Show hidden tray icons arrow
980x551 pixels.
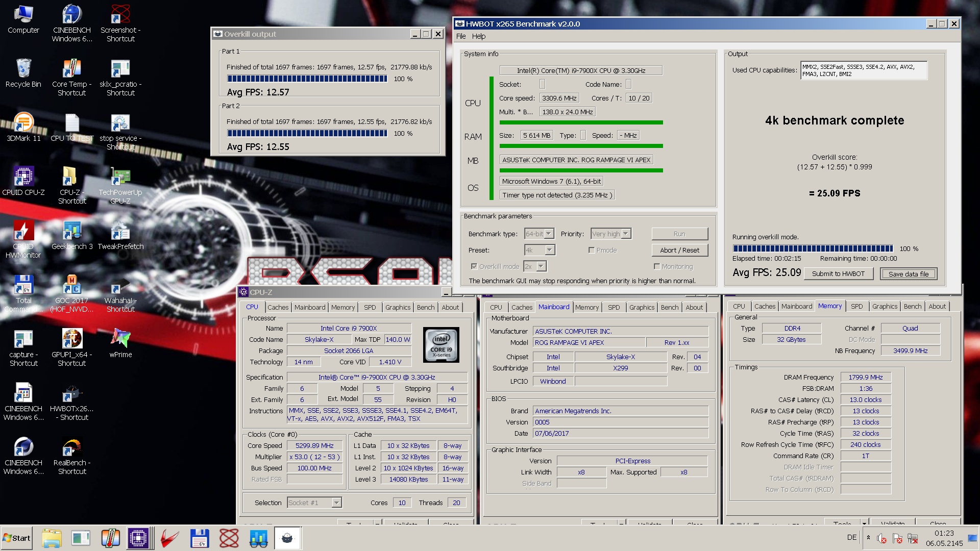coord(868,537)
